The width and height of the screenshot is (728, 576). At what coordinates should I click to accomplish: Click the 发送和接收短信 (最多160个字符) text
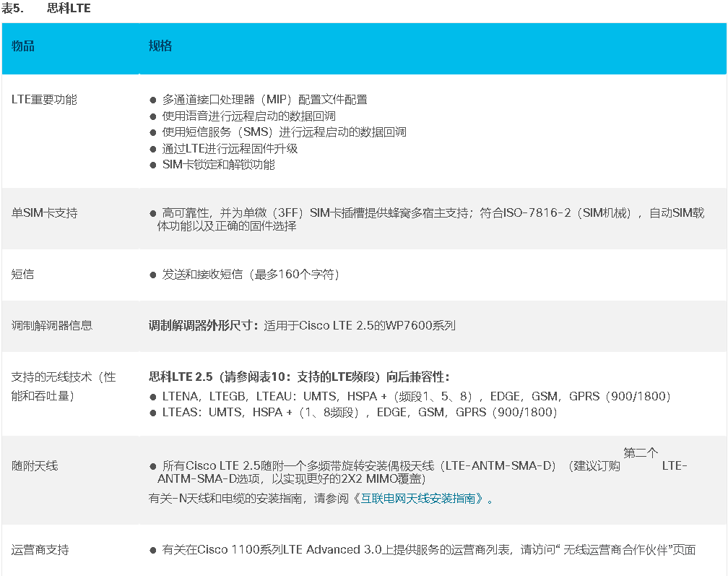251,274
